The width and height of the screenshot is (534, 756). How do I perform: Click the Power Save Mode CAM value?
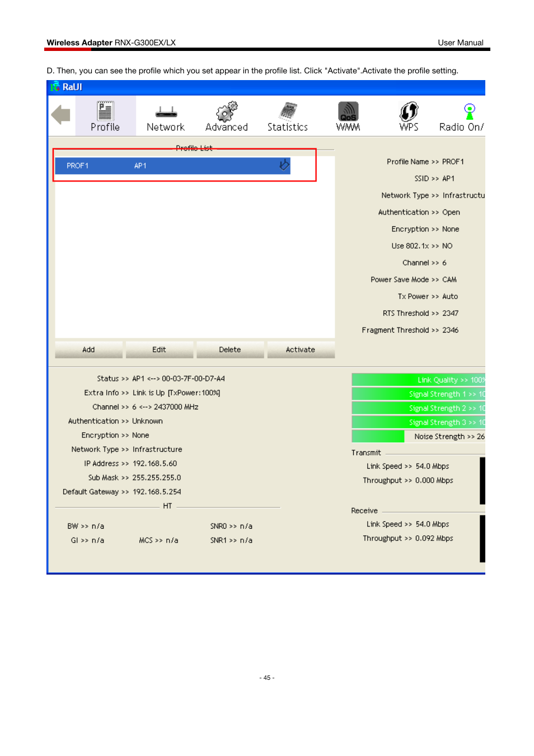click(449, 279)
